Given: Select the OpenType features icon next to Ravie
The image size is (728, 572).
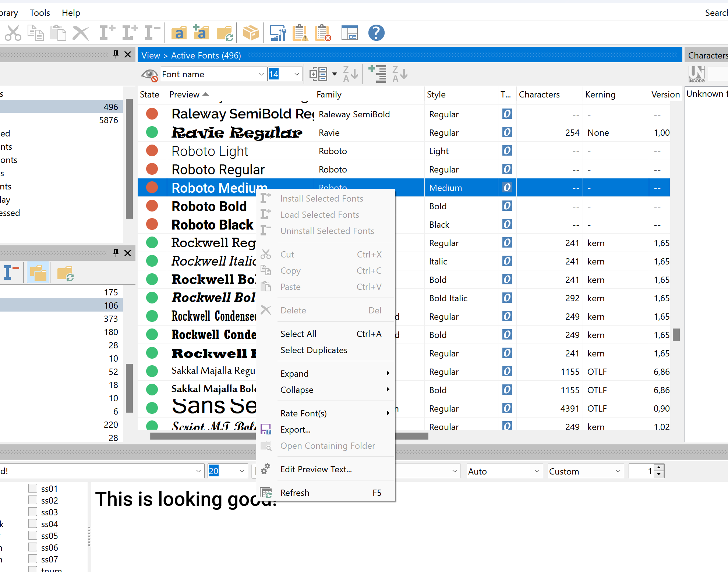Looking at the screenshot, I should (x=506, y=132).
